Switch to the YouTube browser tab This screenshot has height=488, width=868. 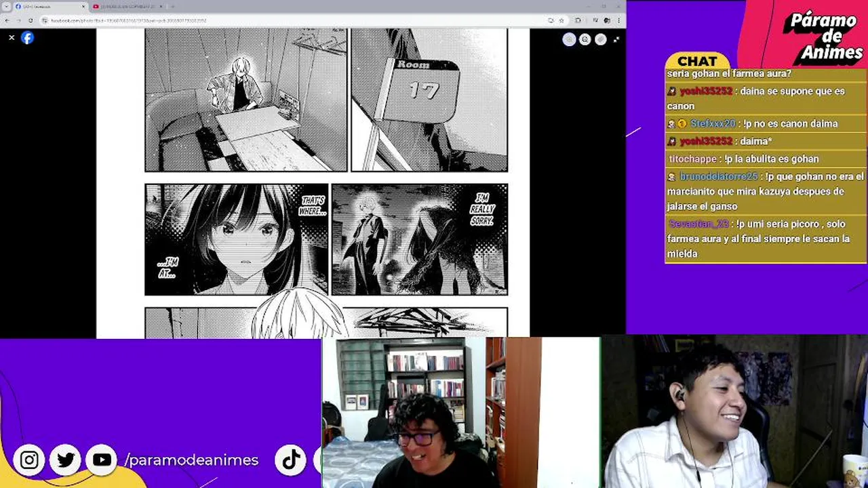pos(127,7)
